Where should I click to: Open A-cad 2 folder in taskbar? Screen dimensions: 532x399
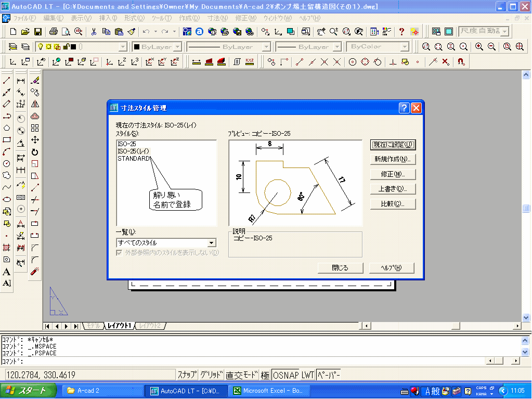coord(103,391)
